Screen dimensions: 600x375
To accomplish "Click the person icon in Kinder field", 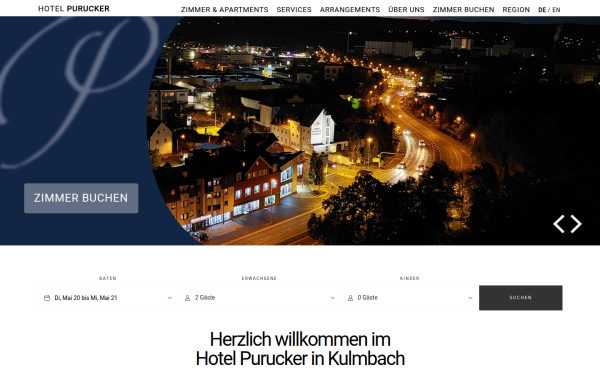I will 350,298.
